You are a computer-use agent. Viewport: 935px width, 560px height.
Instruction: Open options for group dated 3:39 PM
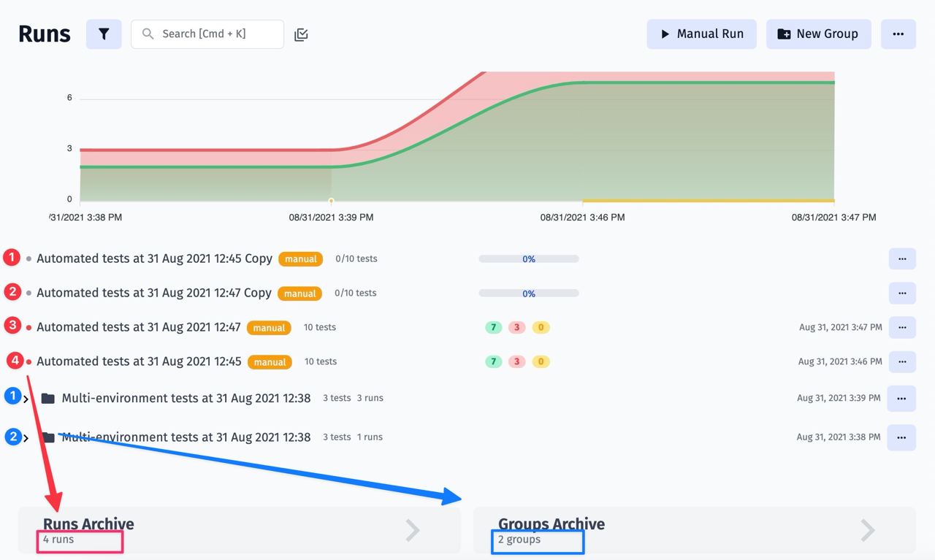(901, 399)
